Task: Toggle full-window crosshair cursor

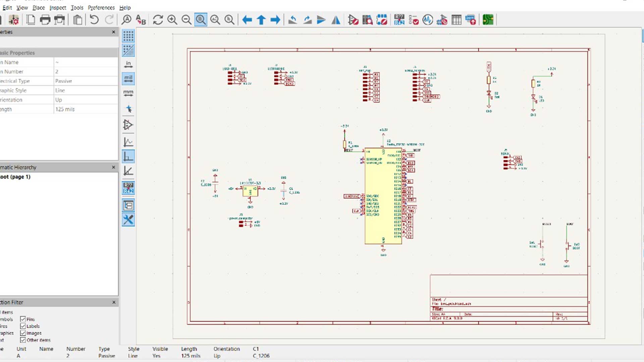Action: [x=128, y=109]
